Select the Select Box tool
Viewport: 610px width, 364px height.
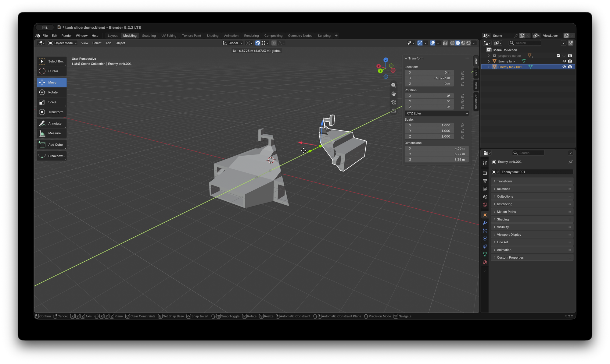click(52, 61)
